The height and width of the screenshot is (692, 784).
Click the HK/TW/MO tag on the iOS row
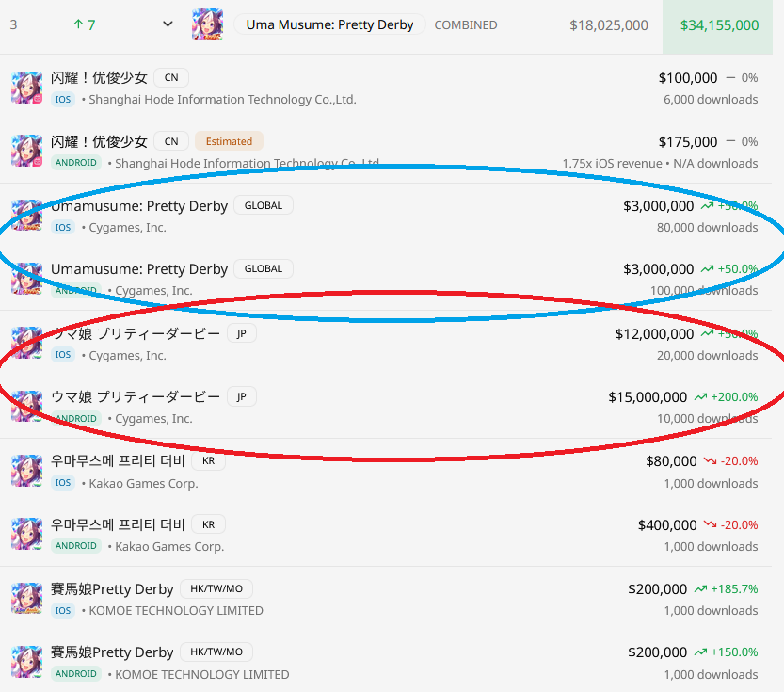pos(216,588)
